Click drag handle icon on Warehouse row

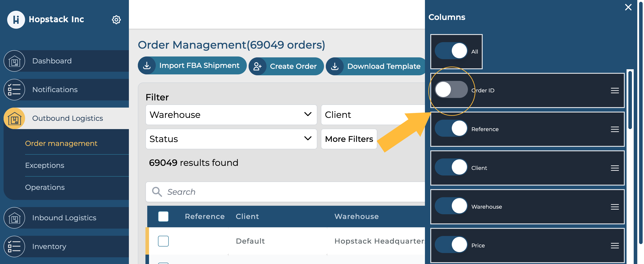pyautogui.click(x=614, y=207)
